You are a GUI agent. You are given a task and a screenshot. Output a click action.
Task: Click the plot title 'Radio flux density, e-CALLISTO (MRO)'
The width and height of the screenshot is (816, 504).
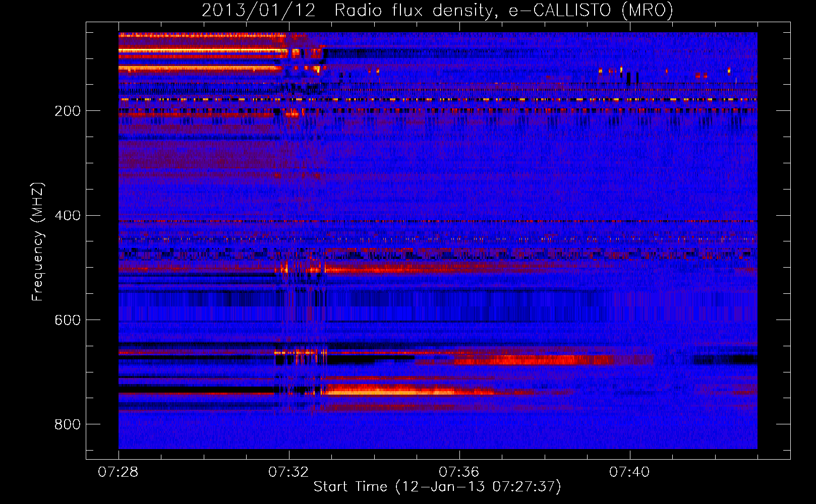[x=504, y=10]
